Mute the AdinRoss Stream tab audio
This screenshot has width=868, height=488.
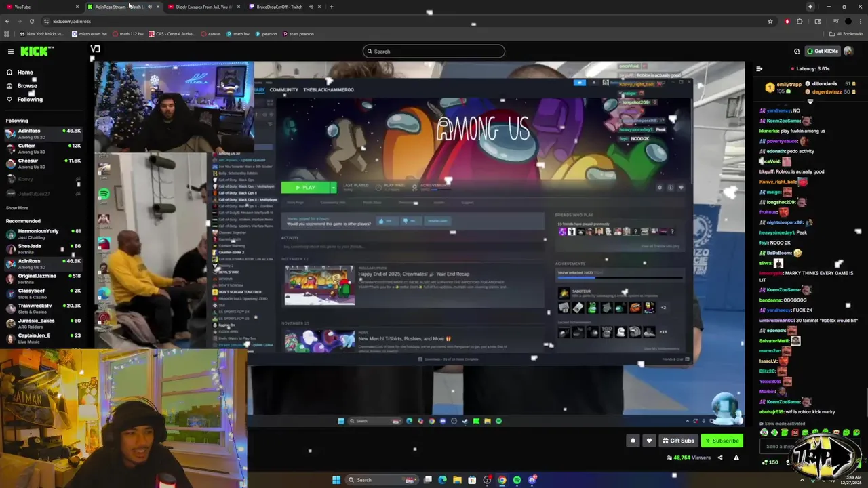coord(149,7)
